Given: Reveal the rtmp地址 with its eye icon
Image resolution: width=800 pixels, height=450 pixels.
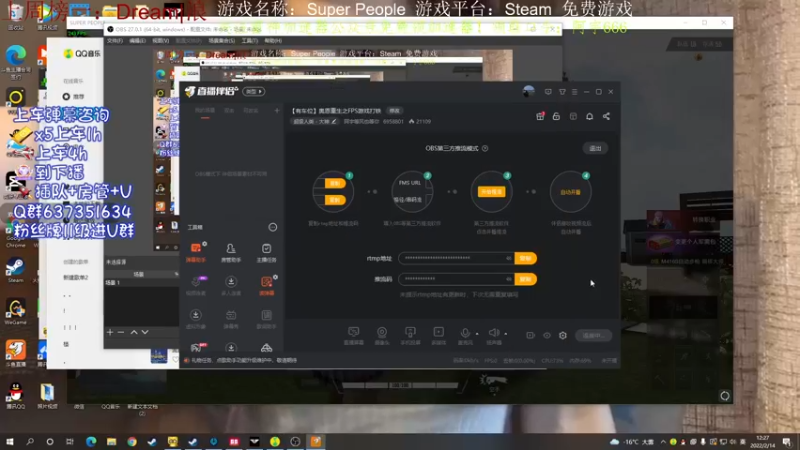Looking at the screenshot, I should pos(509,258).
